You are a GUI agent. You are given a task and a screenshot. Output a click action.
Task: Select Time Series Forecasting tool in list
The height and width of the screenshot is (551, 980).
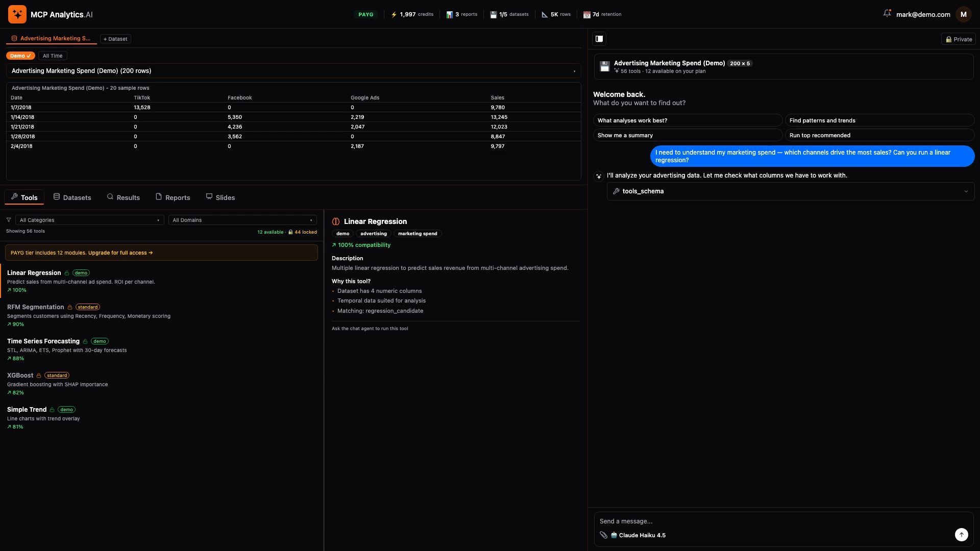coord(43,341)
